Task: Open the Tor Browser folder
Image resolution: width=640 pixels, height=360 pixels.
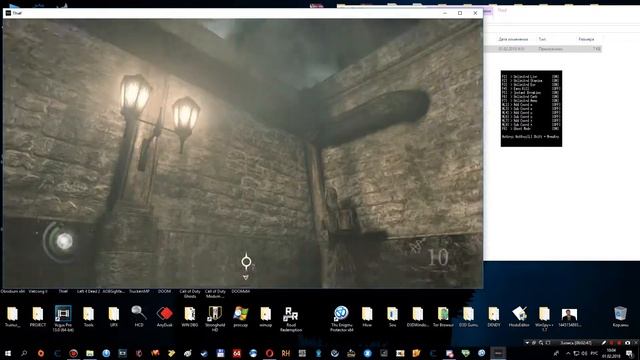Action: click(443, 317)
